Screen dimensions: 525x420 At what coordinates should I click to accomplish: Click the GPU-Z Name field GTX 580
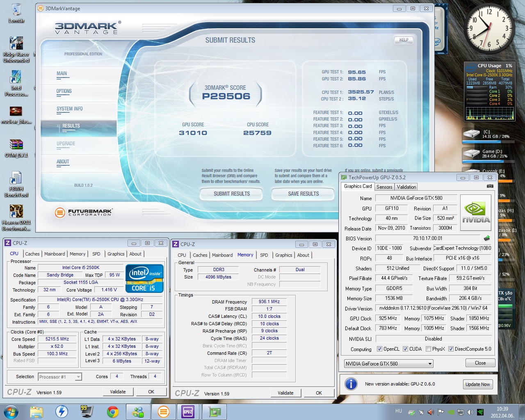(416, 198)
